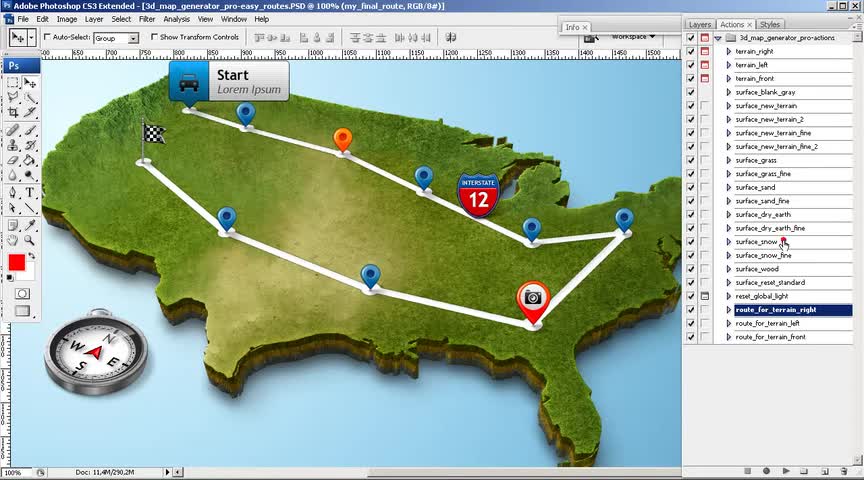
Task: Select the Path Selection tool
Action: pos(13,208)
